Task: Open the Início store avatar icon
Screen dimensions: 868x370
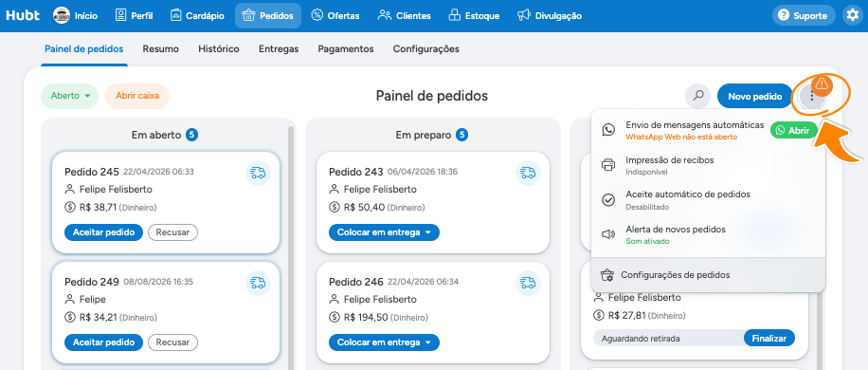Action: [62, 15]
